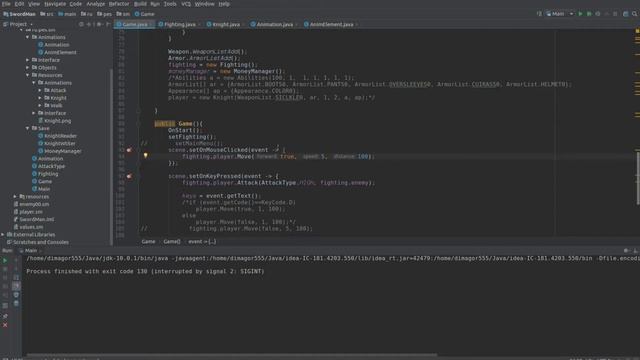The width and height of the screenshot is (640, 360).
Task: Click red close X in Run panel sidebar
Action: click(5, 325)
